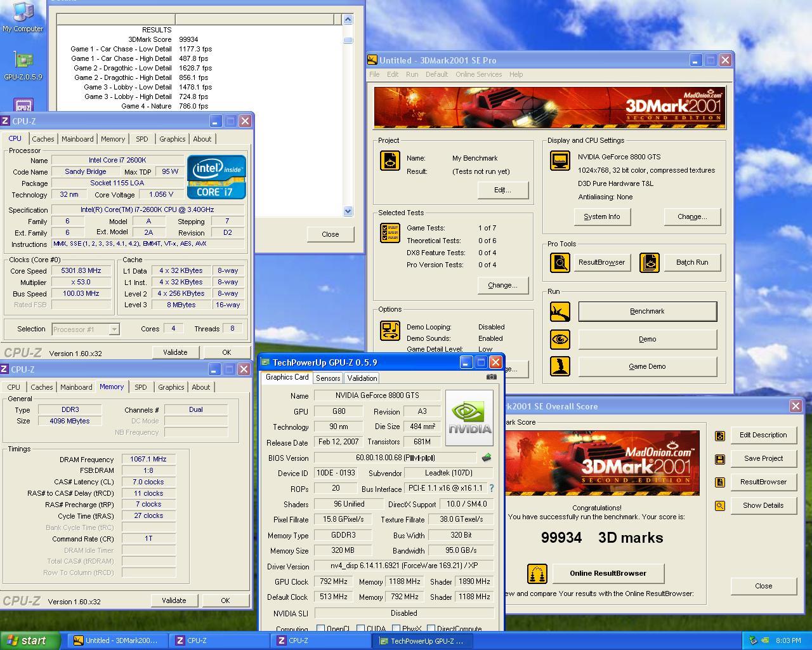Click the Options icon in 3DMark2001
This screenshot has height=650, width=812.
coord(390,331)
